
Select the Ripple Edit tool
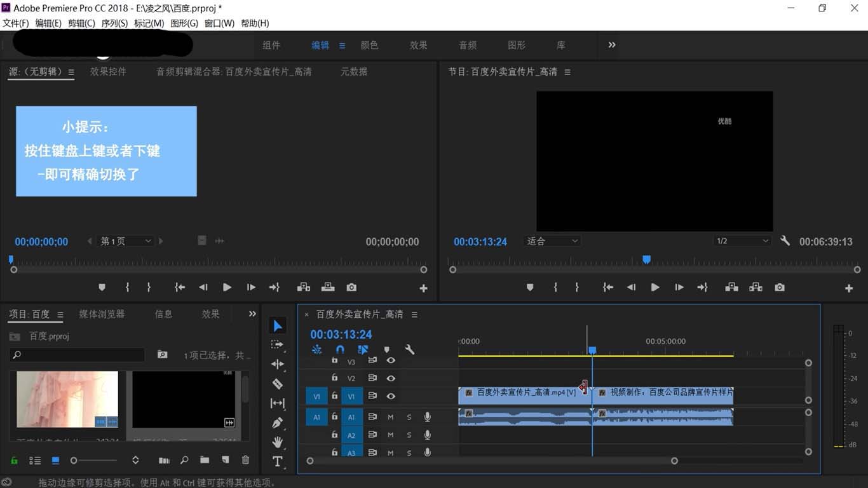pyautogui.click(x=278, y=363)
